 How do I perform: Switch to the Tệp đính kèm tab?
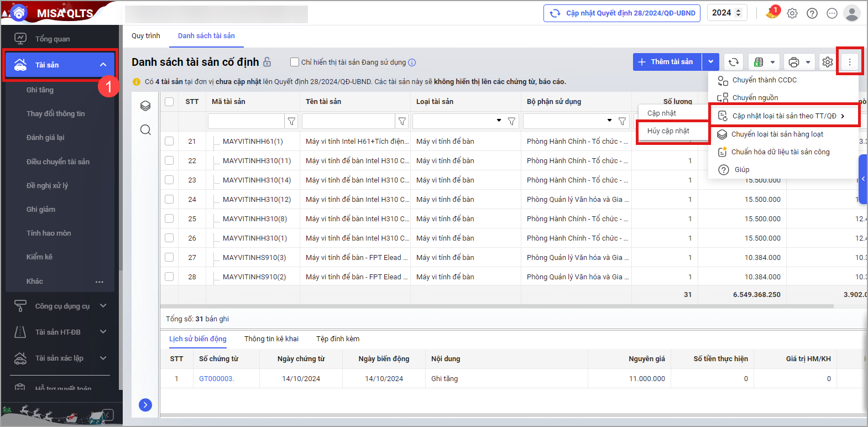338,339
